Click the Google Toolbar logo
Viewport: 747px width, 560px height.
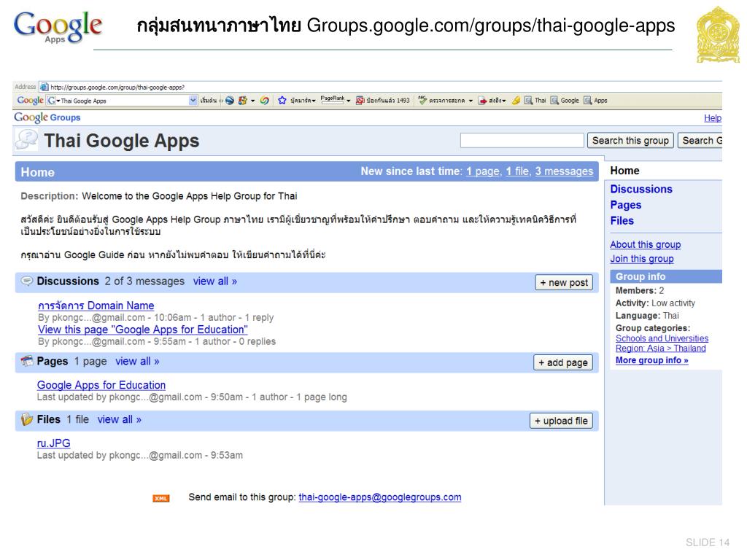click(30, 101)
